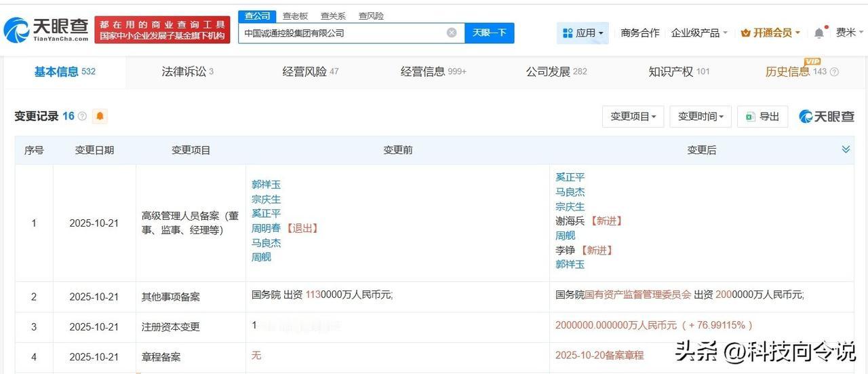Expand the 企业级产品 menu
Screen dimensions: 868x374
point(699,33)
